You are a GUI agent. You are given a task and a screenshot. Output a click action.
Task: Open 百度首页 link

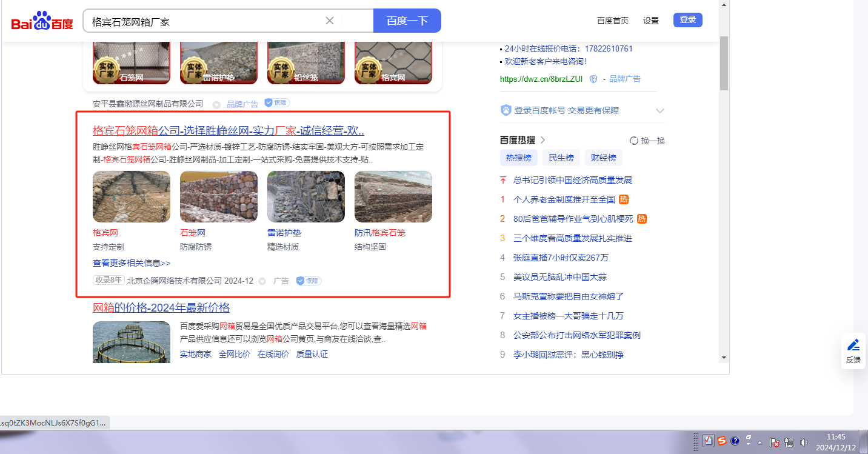tap(613, 21)
